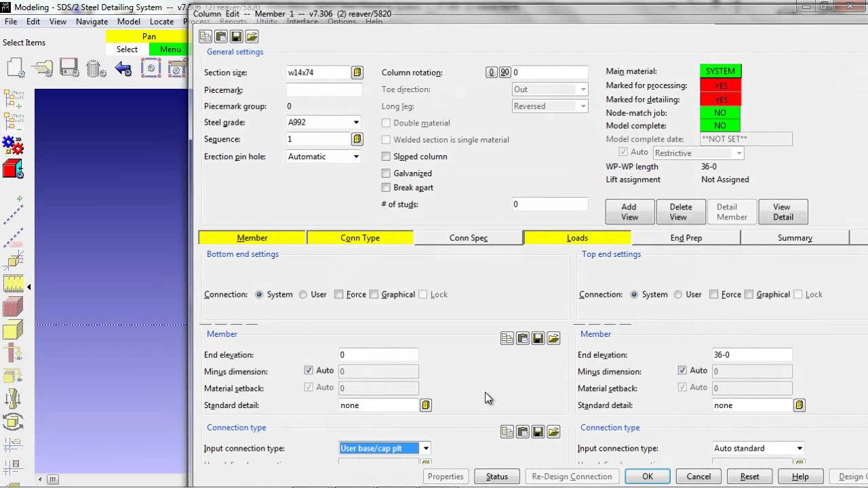868x488 pixels.
Task: Switch to the Conn Type tab
Action: point(360,238)
